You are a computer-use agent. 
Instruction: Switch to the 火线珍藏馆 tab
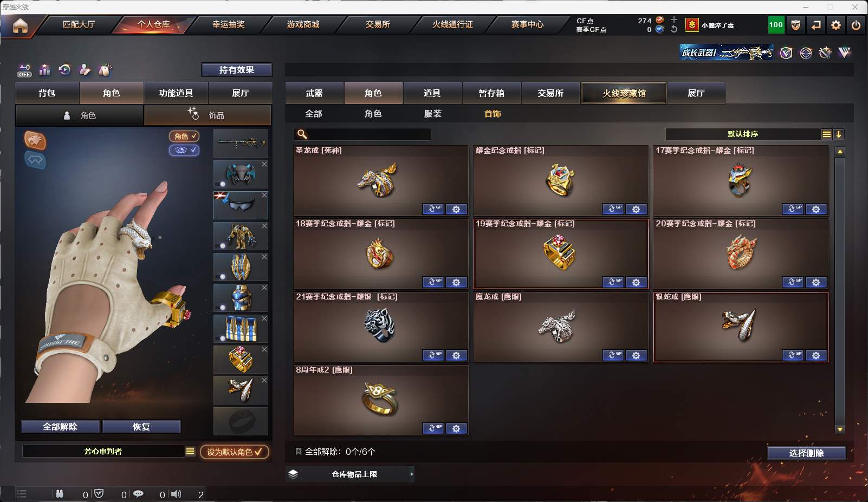(624, 93)
